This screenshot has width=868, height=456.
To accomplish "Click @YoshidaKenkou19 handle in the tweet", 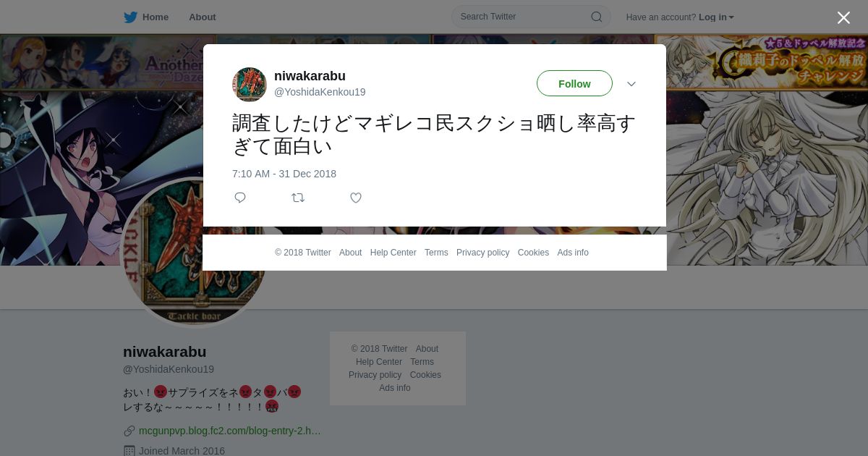I will pyautogui.click(x=320, y=92).
